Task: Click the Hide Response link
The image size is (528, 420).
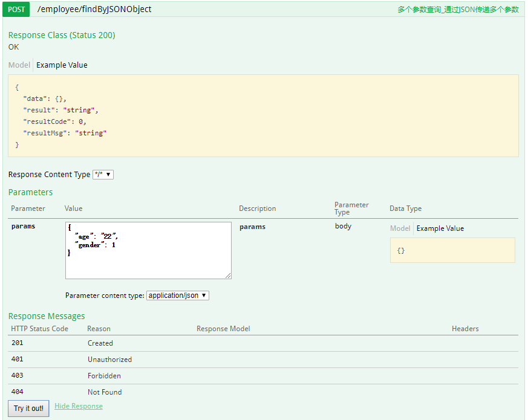Action: (x=79, y=406)
